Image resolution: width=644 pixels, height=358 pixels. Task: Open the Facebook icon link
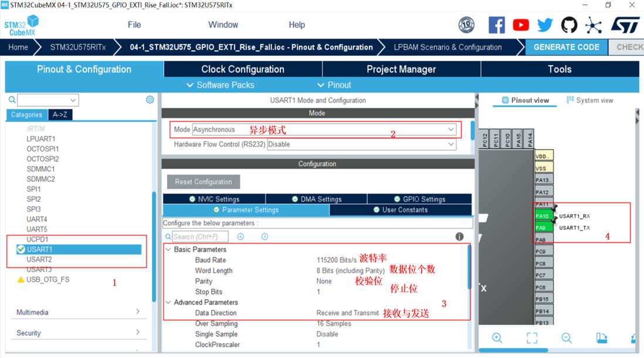497,25
